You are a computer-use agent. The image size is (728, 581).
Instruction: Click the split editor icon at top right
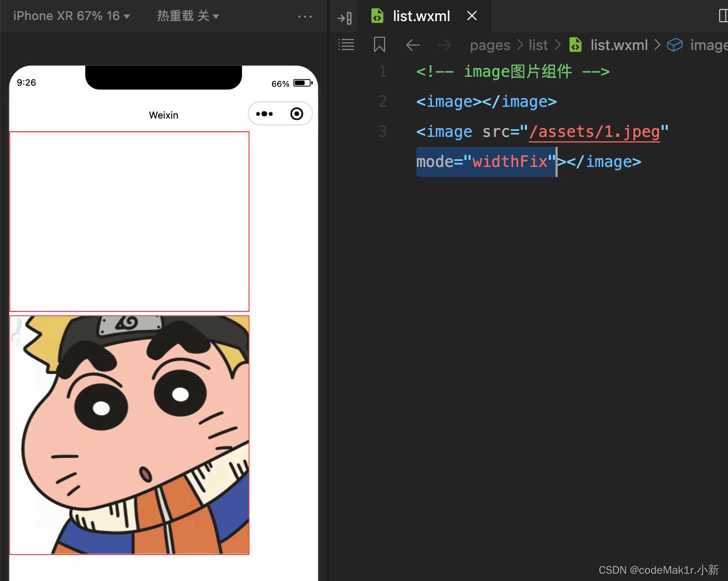coord(722,16)
